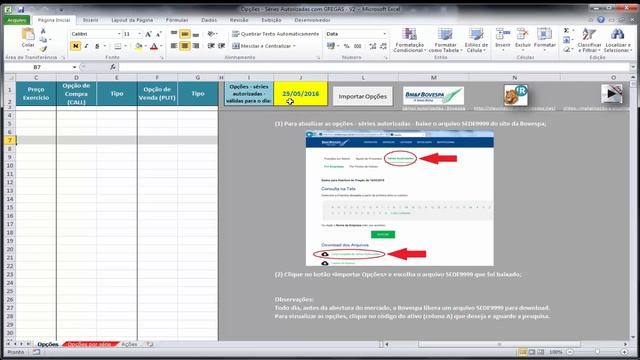
Task: Click the BM&FBovespa logo link
Action: pos(433,96)
